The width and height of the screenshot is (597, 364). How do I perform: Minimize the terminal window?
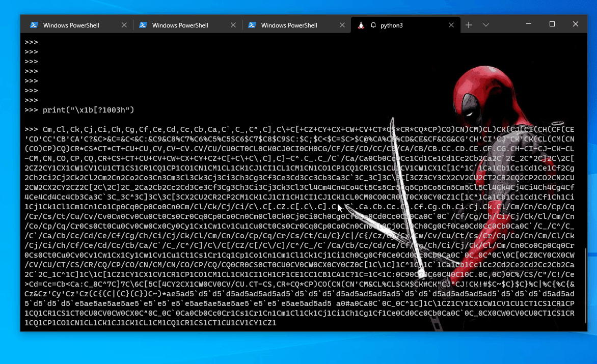(x=528, y=24)
